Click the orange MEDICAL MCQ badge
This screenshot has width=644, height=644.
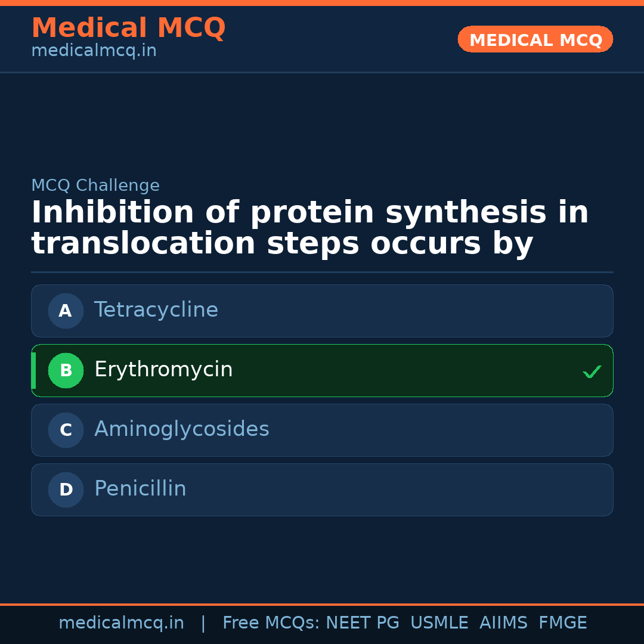tap(535, 39)
